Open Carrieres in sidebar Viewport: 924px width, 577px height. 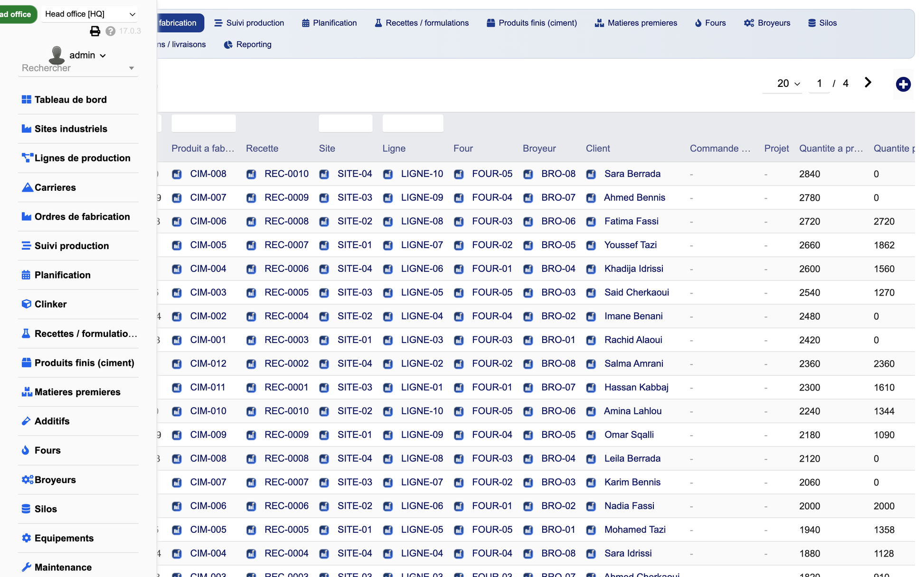pyautogui.click(x=55, y=187)
